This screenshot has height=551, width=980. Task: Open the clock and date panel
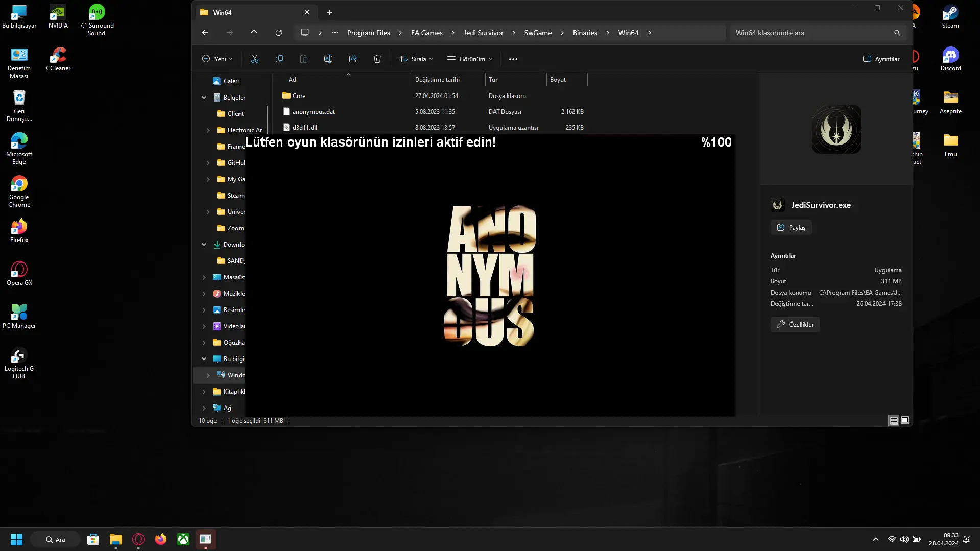point(943,539)
